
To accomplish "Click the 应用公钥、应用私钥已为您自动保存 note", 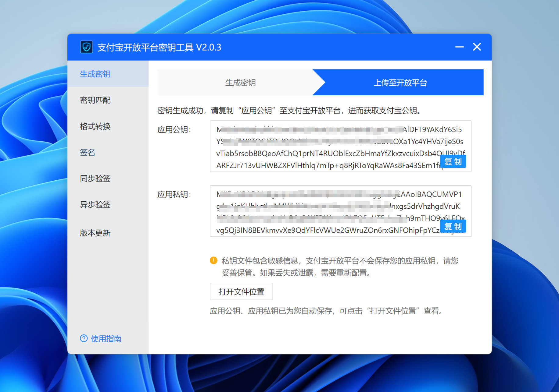I will [x=327, y=311].
